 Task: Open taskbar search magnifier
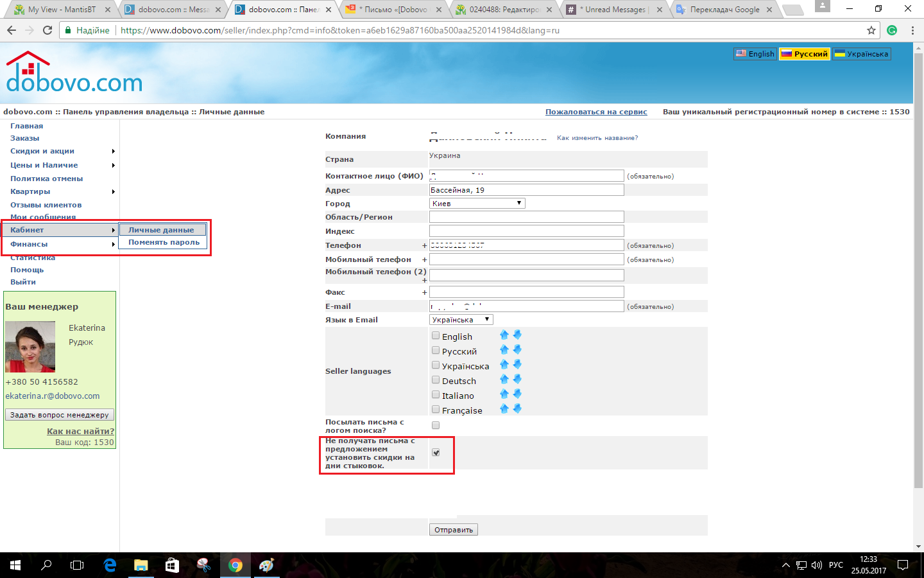click(x=46, y=565)
